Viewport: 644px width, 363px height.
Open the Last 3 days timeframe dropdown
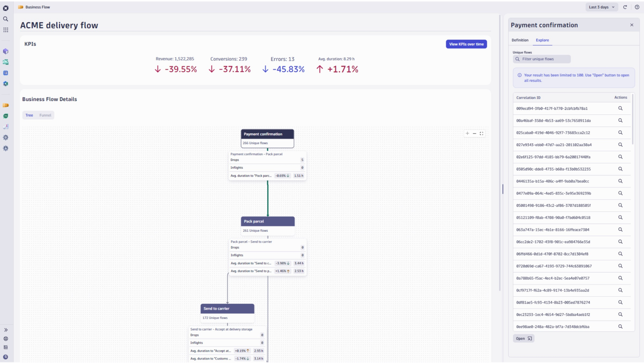tap(601, 7)
